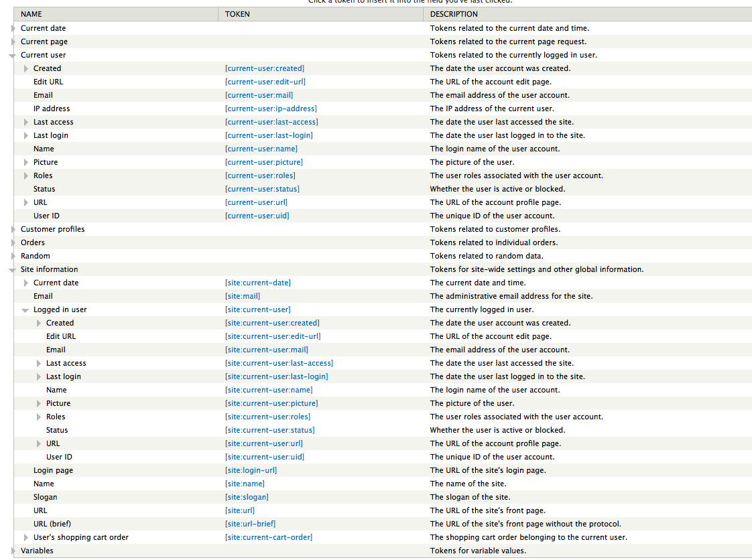Expand the Random token group
Image resolution: width=752 pixels, height=560 pixels.
click(x=13, y=256)
